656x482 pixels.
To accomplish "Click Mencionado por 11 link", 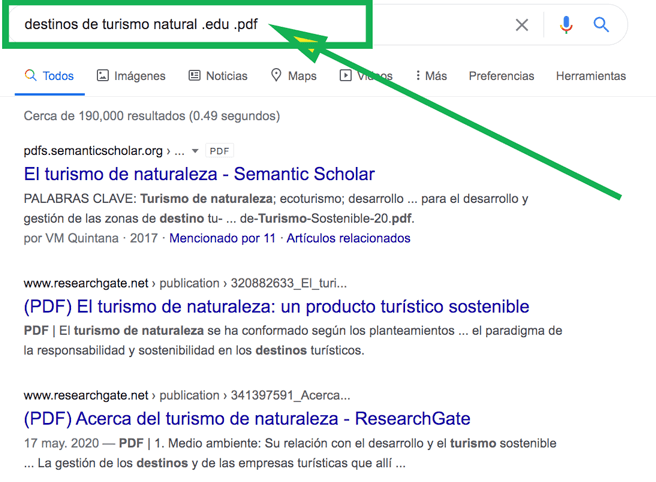I will 222,238.
